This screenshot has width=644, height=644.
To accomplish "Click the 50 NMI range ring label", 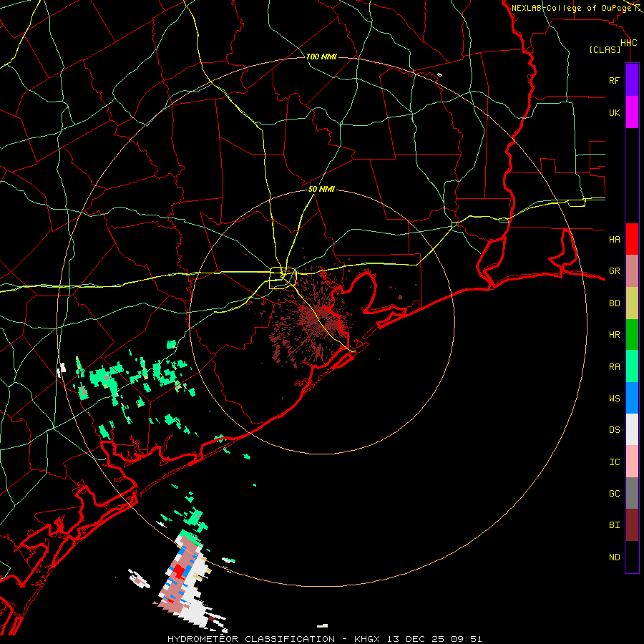I will click(x=321, y=190).
